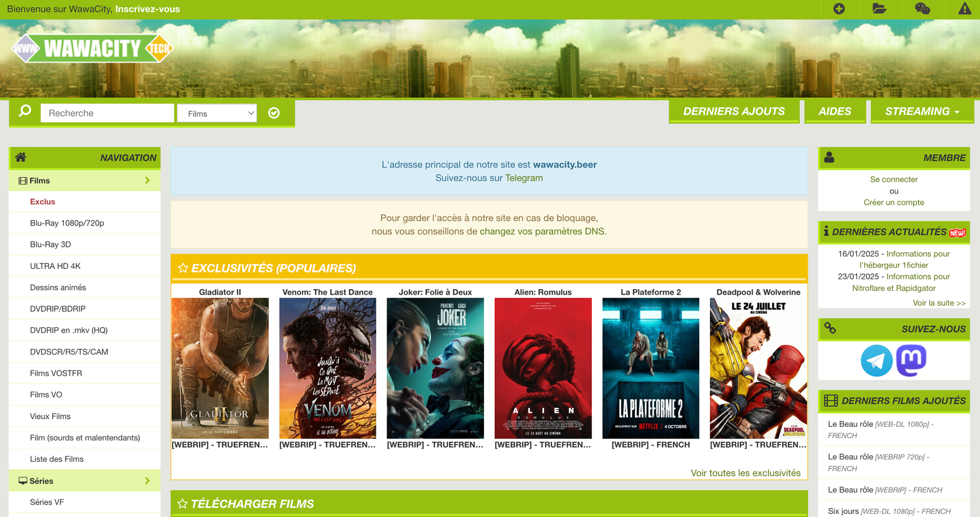Click the wawacity.beer address link

pyautogui.click(x=565, y=164)
